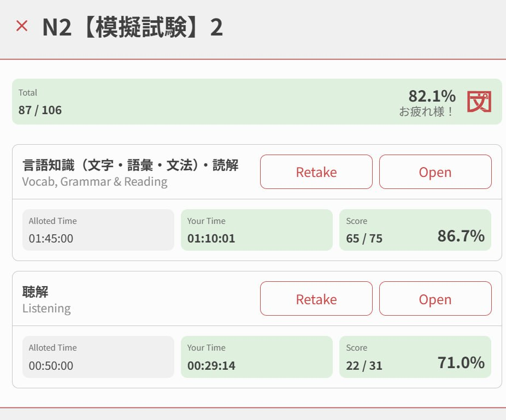
Task: Click the N2【模擬試験】2 title
Action: (132, 27)
